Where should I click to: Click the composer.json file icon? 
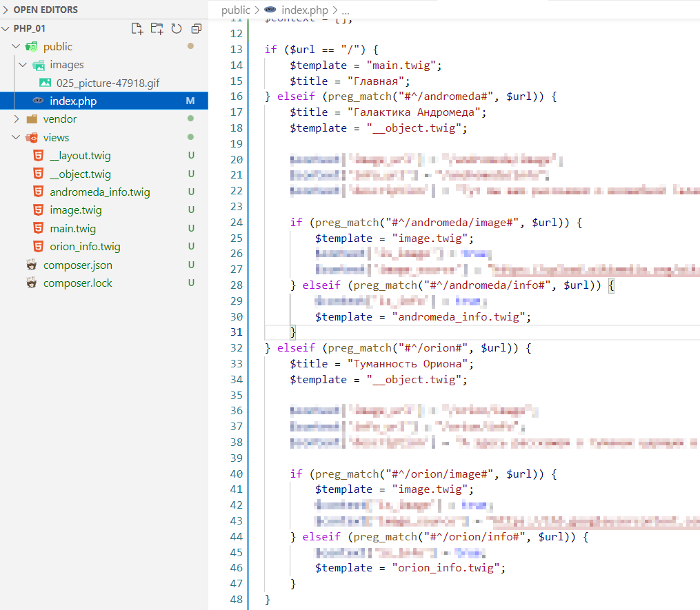[x=31, y=265]
